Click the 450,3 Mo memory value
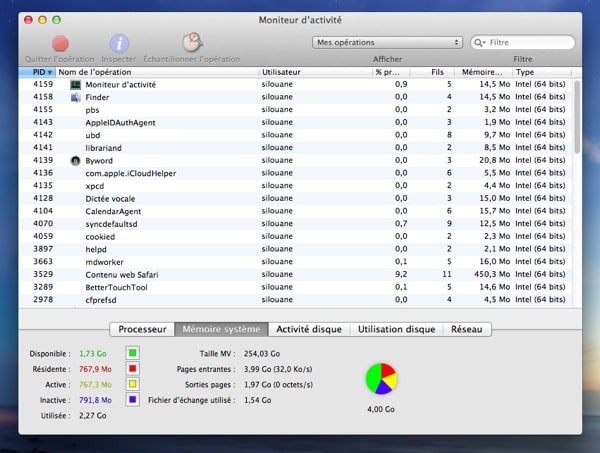This screenshot has width=600, height=453. tap(492, 274)
